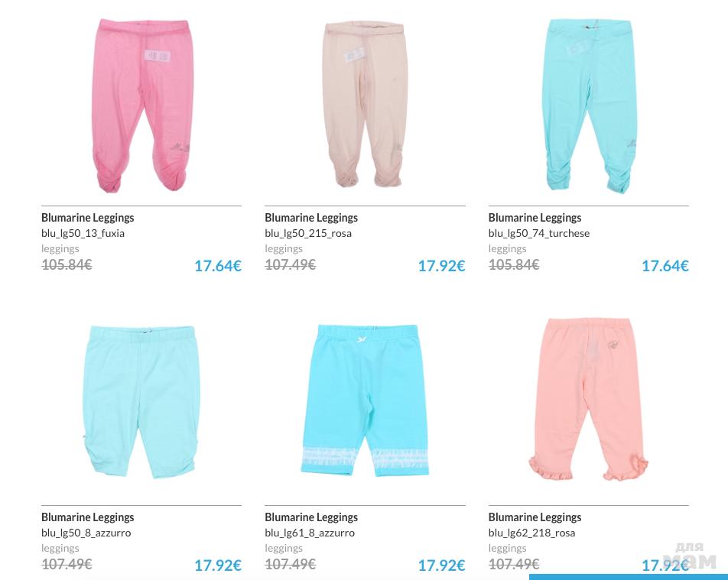The height and width of the screenshot is (580, 728).
Task: Select Blumarine Leggings title above blu_lg50_74_turchese
Action: coord(535,218)
